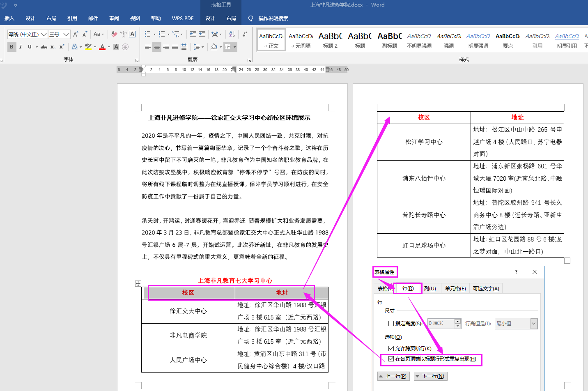Switch to 单元格(E) tab in dialog
The image size is (588, 391).
455,288
